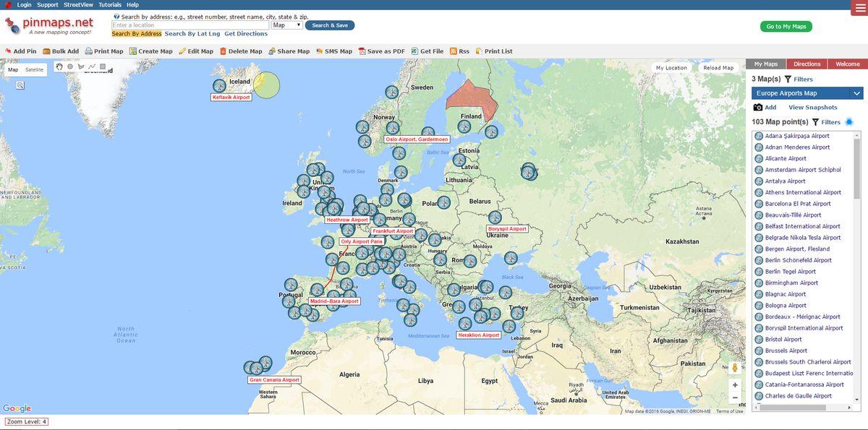Open the Login menu item

click(x=24, y=4)
